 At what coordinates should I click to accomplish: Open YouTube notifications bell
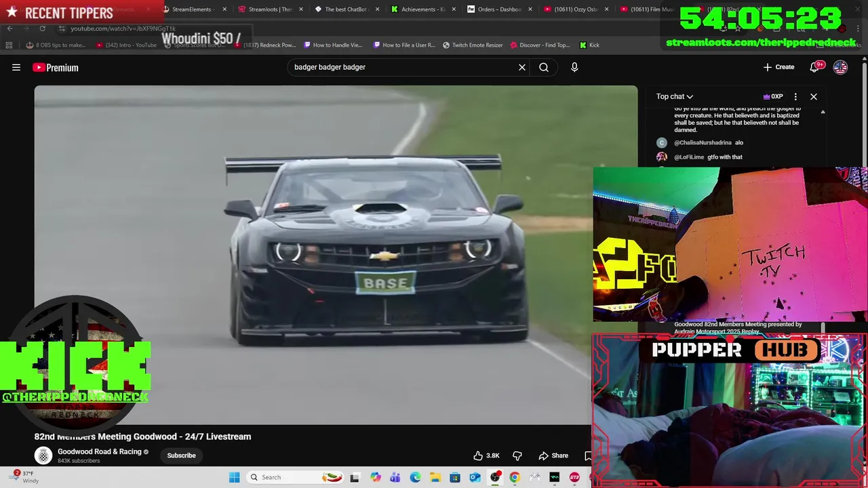click(815, 67)
